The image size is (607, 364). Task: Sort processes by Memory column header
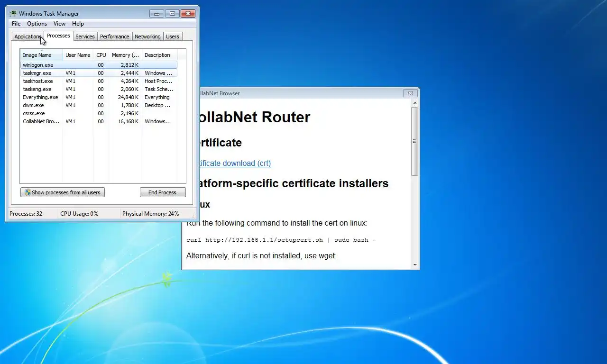coord(125,55)
